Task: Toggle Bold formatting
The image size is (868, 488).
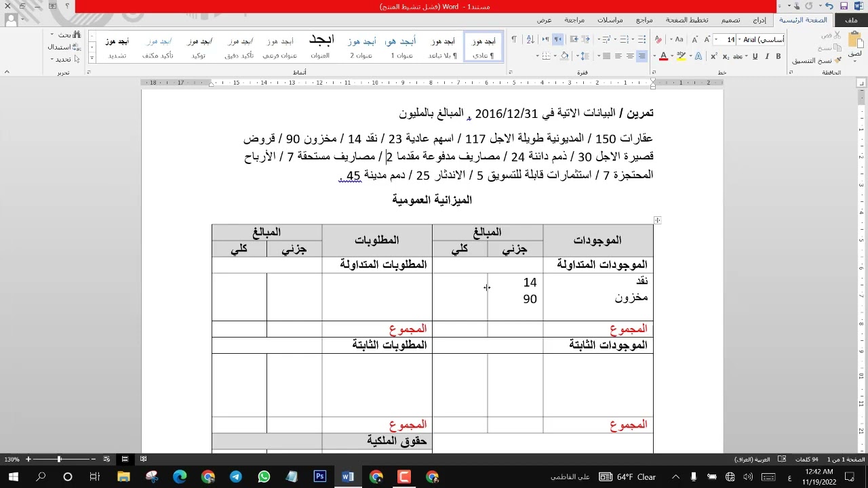Action: [x=778, y=56]
